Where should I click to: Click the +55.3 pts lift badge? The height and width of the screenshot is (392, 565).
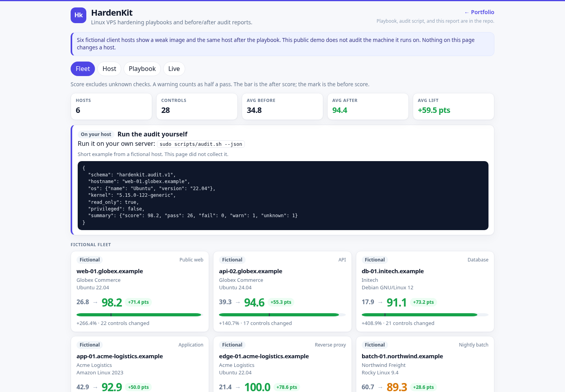[x=281, y=302]
